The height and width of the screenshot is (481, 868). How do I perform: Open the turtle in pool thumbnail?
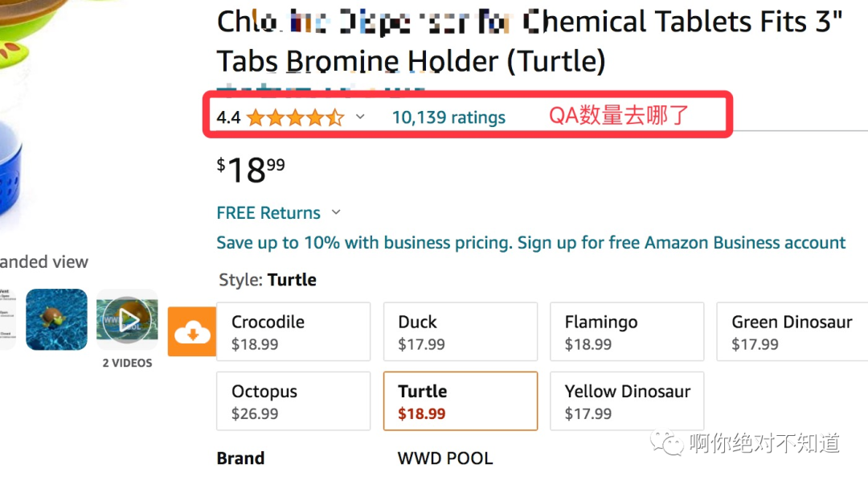(56, 319)
